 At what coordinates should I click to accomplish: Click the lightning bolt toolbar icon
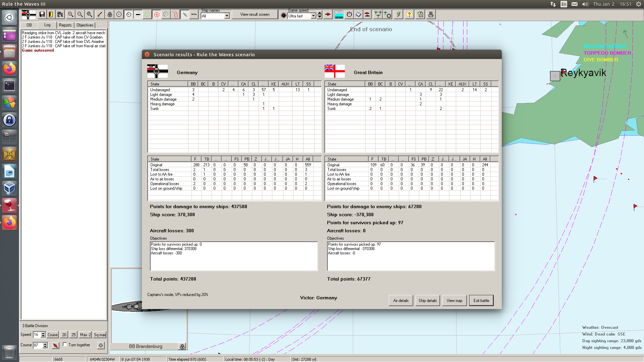[398, 14]
